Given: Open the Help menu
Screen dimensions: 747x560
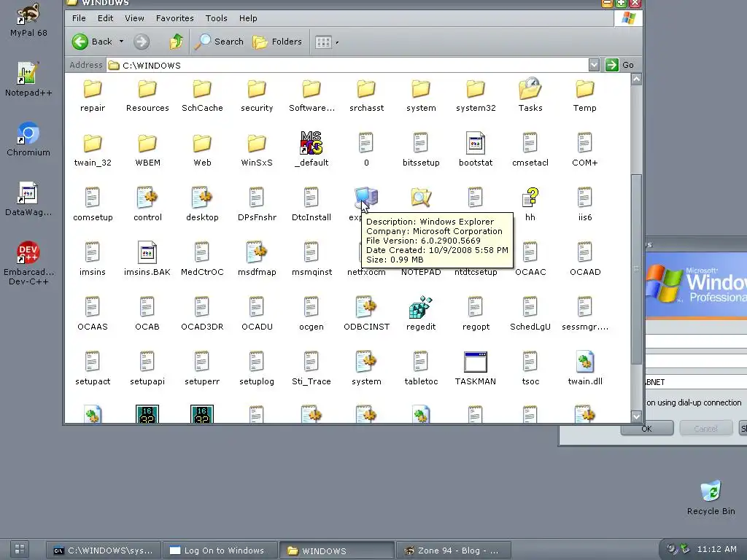Looking at the screenshot, I should pyautogui.click(x=248, y=18).
